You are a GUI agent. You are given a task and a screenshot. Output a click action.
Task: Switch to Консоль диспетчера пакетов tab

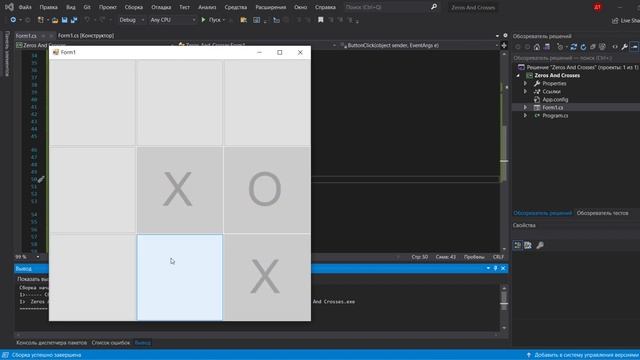pos(51,343)
